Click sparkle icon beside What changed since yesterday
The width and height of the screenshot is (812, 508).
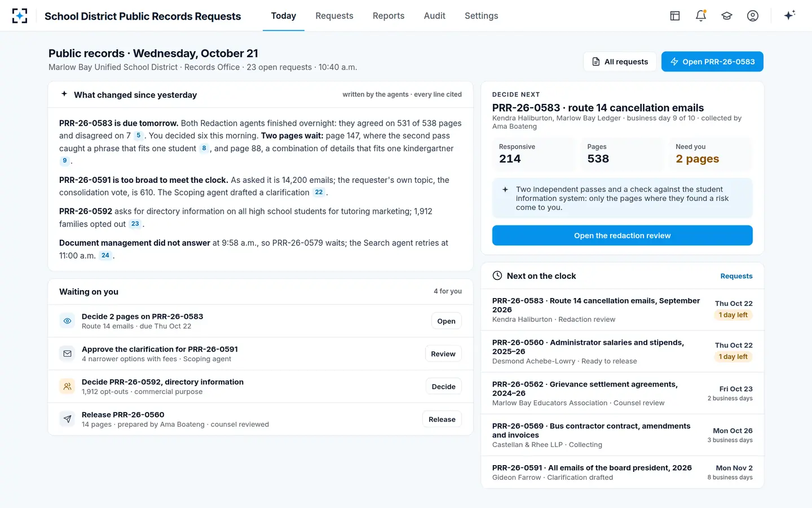[x=64, y=94]
